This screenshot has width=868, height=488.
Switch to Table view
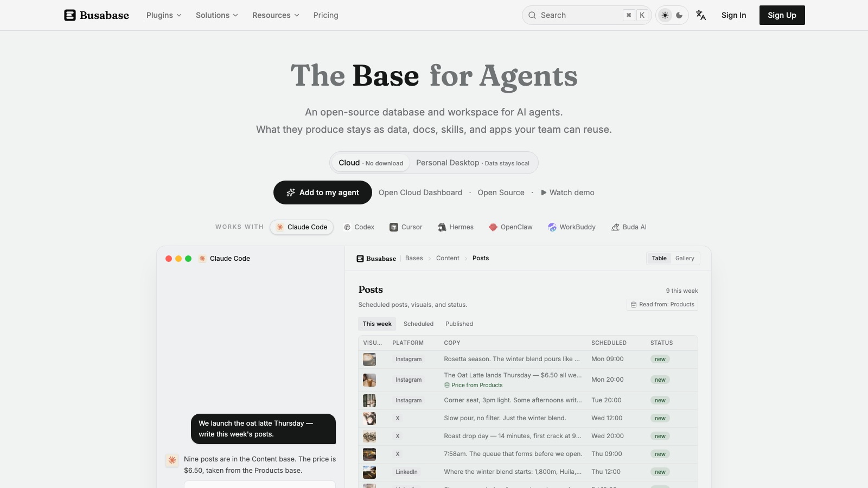click(659, 258)
